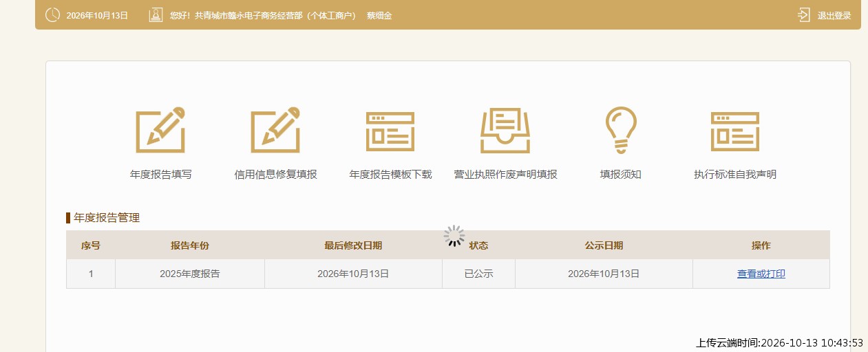
Task: Click the 填报须知 label
Action: click(621, 175)
